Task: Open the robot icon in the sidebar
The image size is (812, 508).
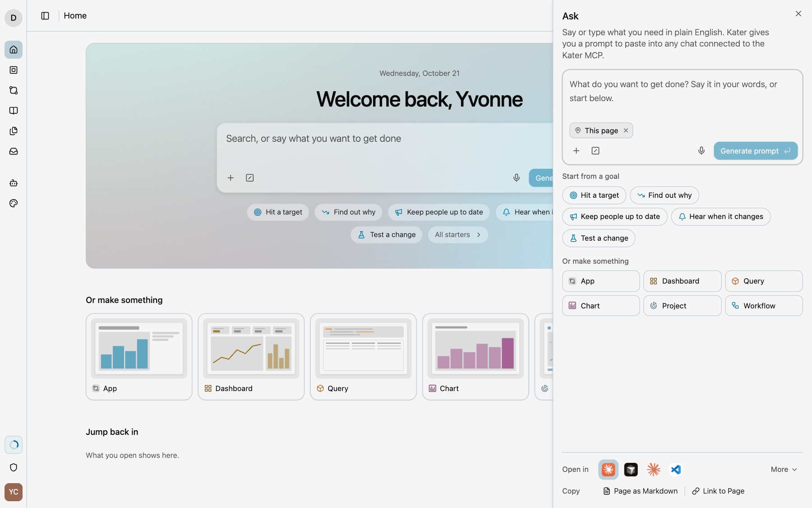Action: tap(14, 183)
